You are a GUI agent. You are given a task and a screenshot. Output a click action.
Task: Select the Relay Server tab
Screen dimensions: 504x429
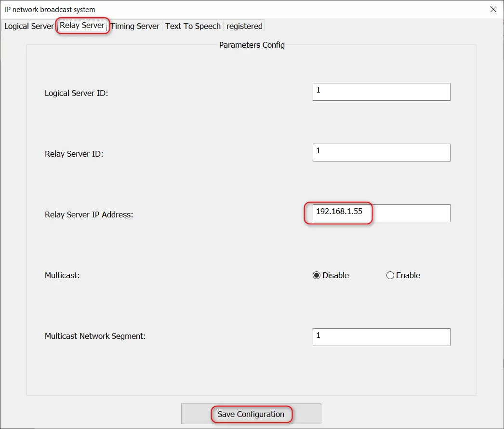[x=82, y=26]
